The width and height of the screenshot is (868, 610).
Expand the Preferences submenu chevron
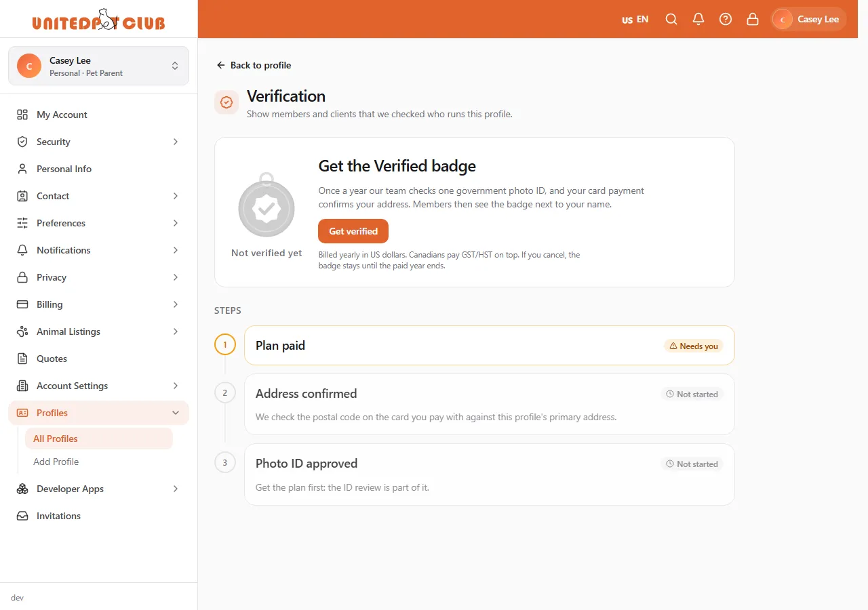[176, 223]
